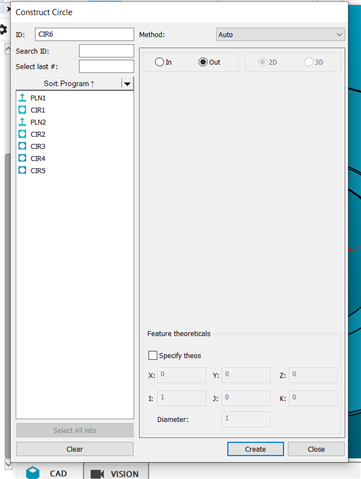Open the Method dropdown set to Auto
Image resolution: width=361 pixels, height=479 pixels.
click(280, 35)
